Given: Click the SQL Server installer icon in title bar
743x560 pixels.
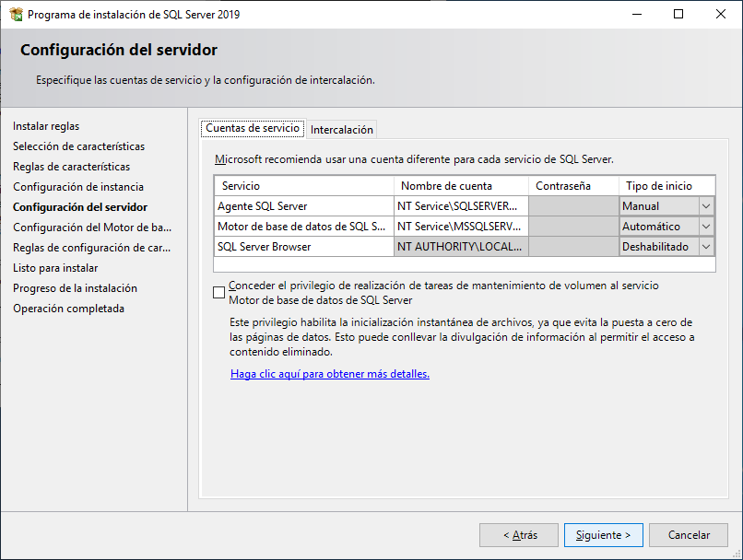Looking at the screenshot, I should [x=15, y=14].
